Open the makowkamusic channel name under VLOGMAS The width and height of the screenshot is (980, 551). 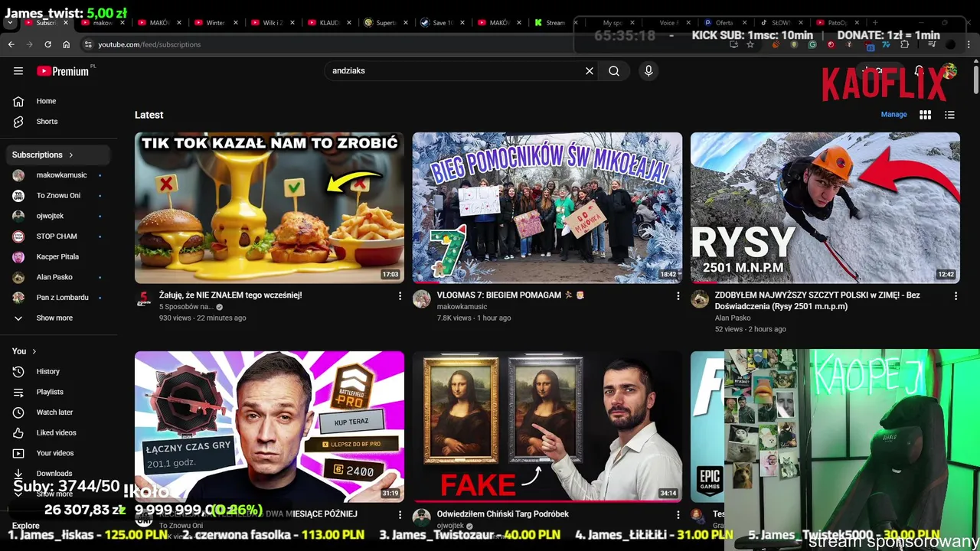(462, 307)
